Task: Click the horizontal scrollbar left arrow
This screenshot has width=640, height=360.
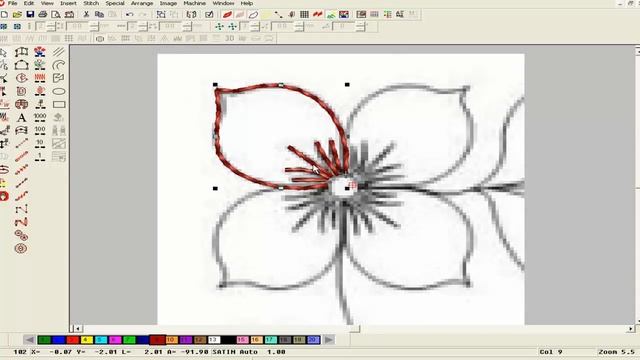Action: pyautogui.click(x=78, y=329)
